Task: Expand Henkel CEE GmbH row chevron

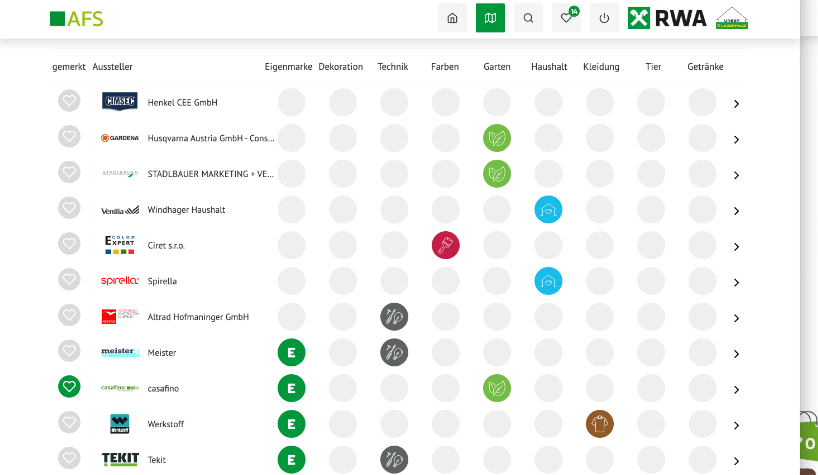Action: [736, 104]
